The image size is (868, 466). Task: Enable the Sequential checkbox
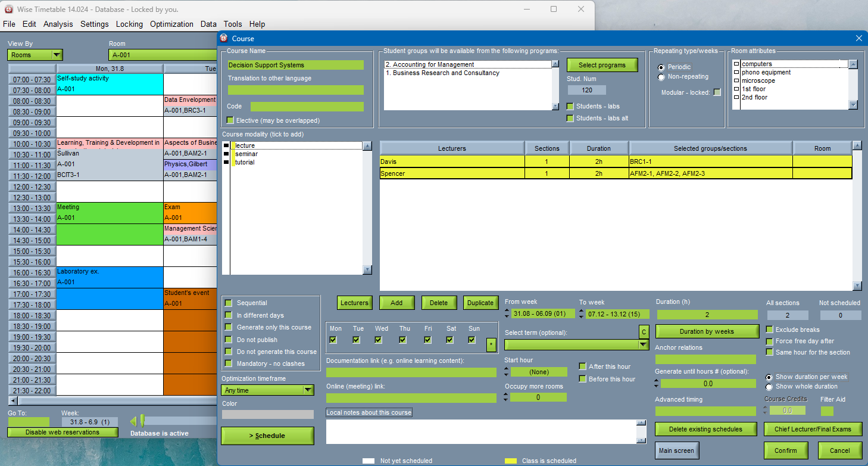[x=228, y=303]
